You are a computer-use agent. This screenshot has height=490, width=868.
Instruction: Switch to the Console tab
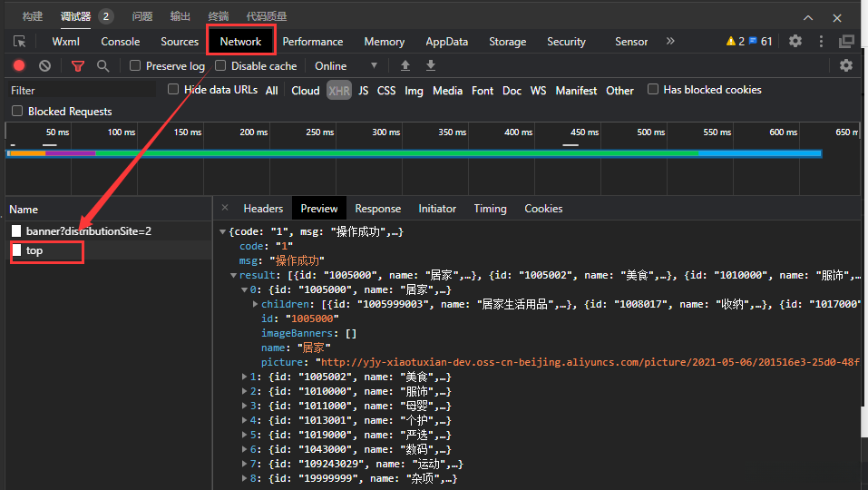click(x=120, y=41)
